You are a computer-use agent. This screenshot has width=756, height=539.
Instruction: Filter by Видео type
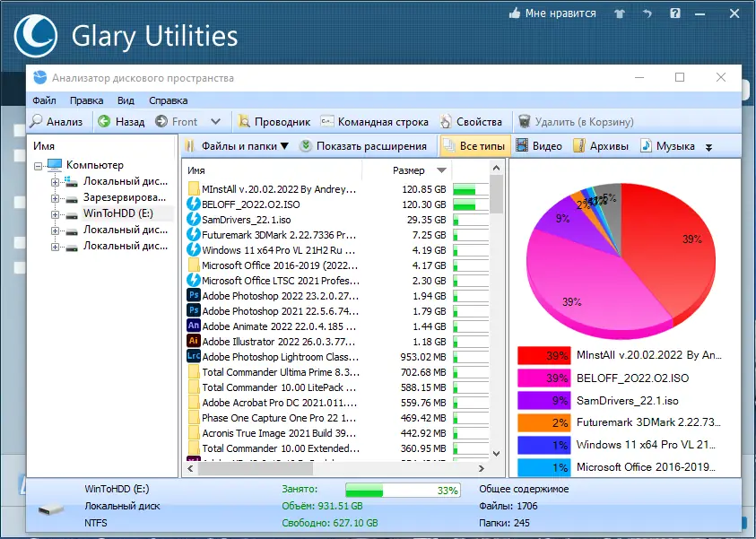pyautogui.click(x=539, y=146)
